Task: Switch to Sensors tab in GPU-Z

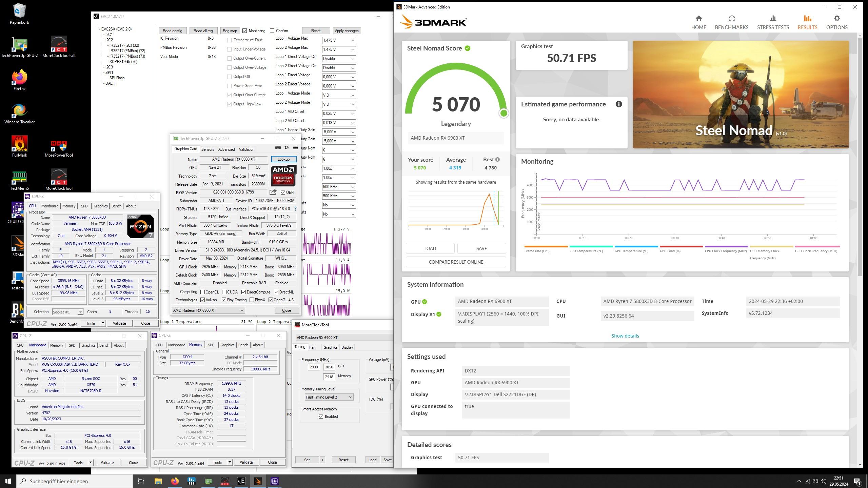Action: click(208, 149)
